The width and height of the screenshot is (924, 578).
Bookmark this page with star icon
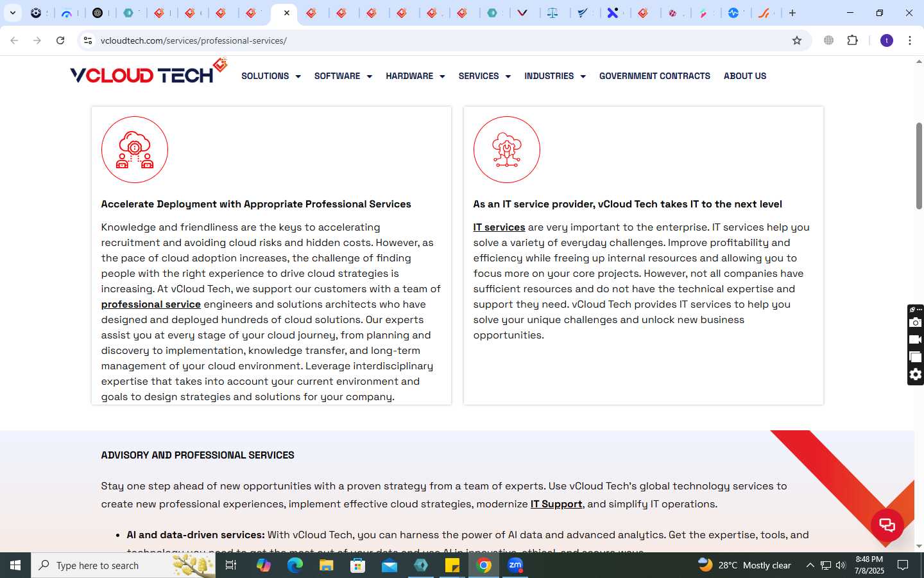(x=797, y=40)
